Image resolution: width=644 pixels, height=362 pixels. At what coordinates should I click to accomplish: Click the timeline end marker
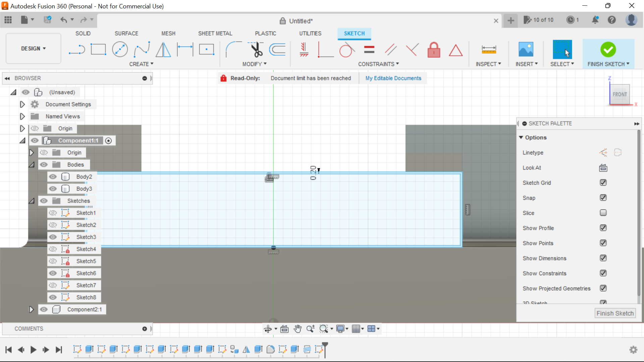325,350
